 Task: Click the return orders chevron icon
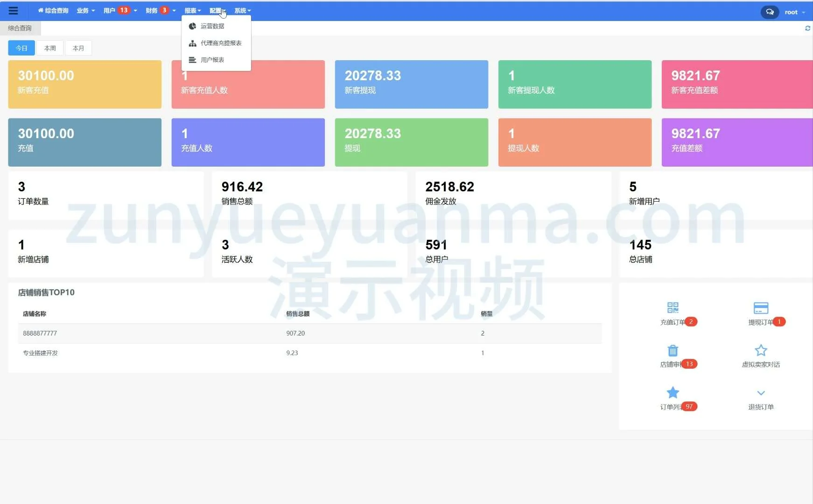pos(761,393)
